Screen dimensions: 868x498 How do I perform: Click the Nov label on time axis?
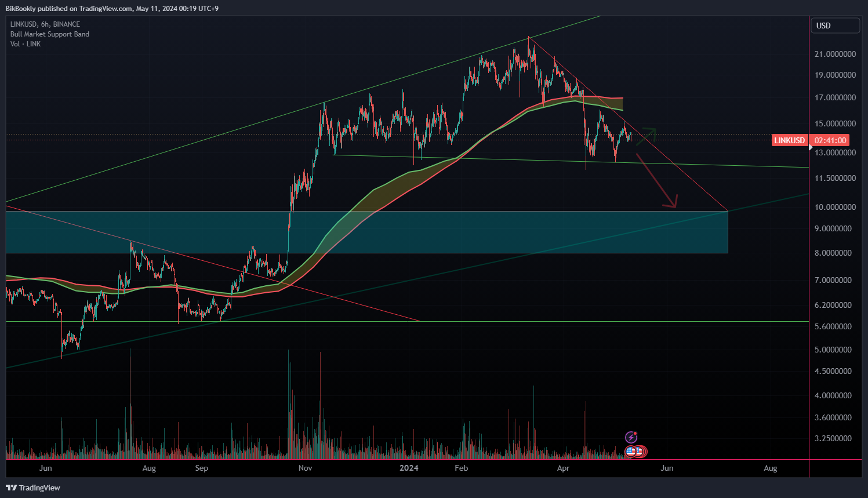(305, 468)
